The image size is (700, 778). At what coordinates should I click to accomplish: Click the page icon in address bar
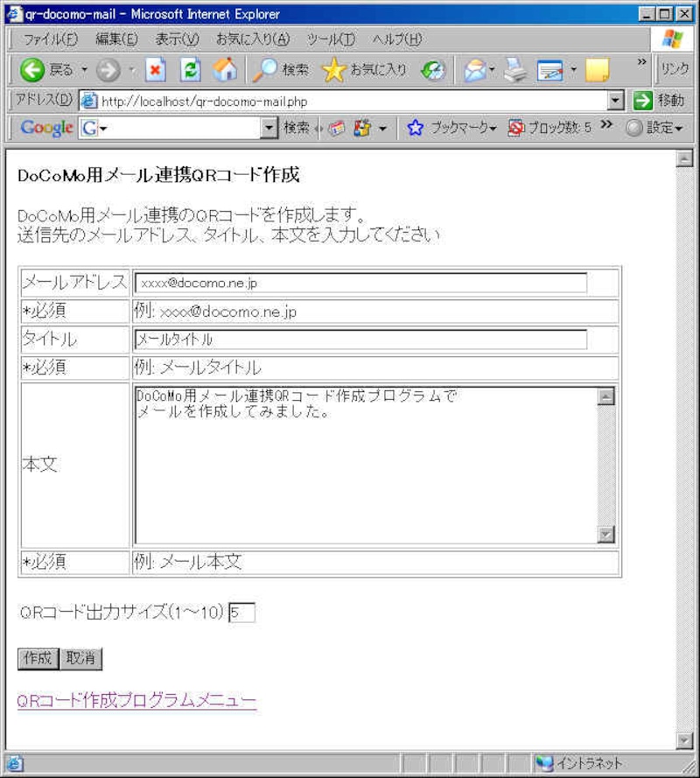click(x=88, y=102)
